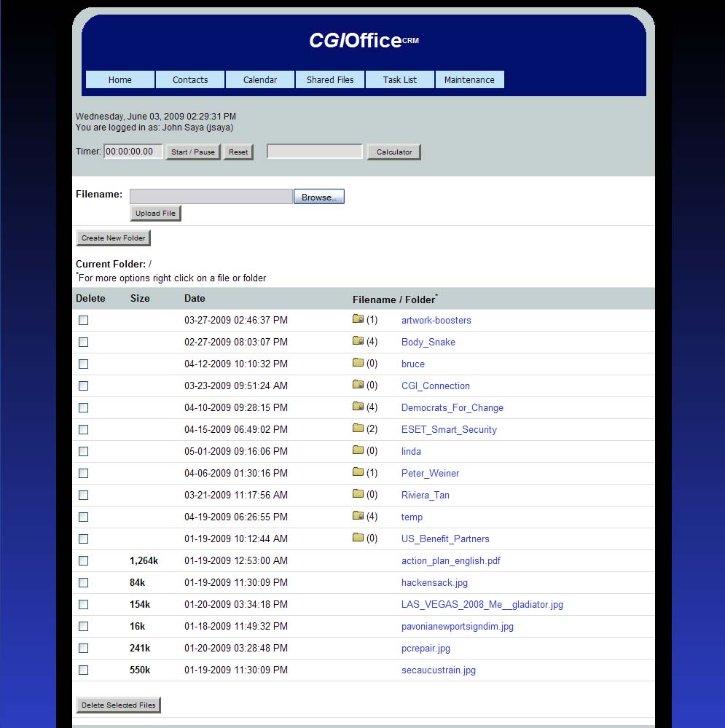Click the US_Benefit_Partners folder icon
Screen dimensions: 725x728
(x=358, y=538)
